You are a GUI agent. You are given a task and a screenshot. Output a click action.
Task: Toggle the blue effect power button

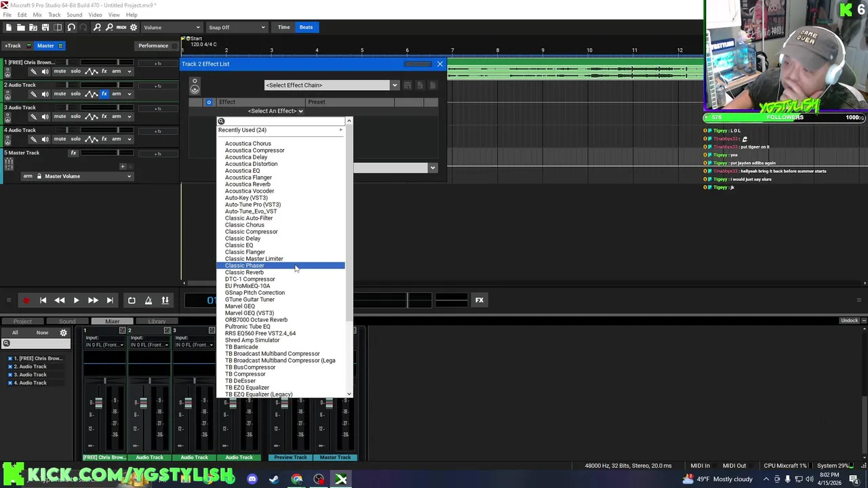point(209,102)
